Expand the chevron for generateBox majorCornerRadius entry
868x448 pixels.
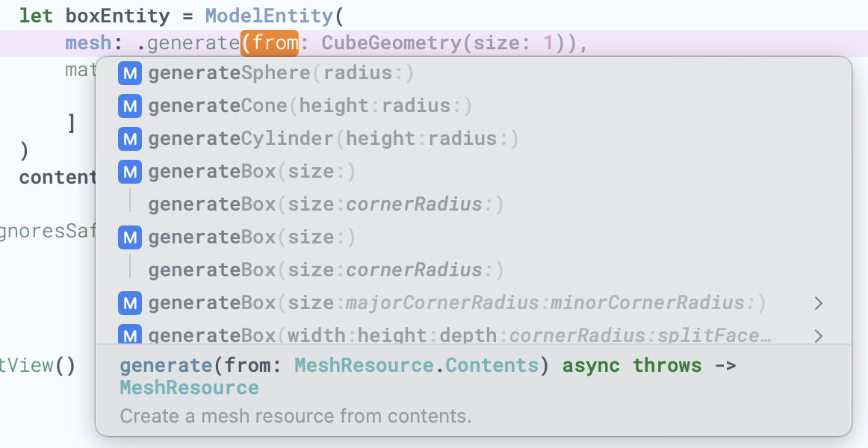(x=819, y=303)
